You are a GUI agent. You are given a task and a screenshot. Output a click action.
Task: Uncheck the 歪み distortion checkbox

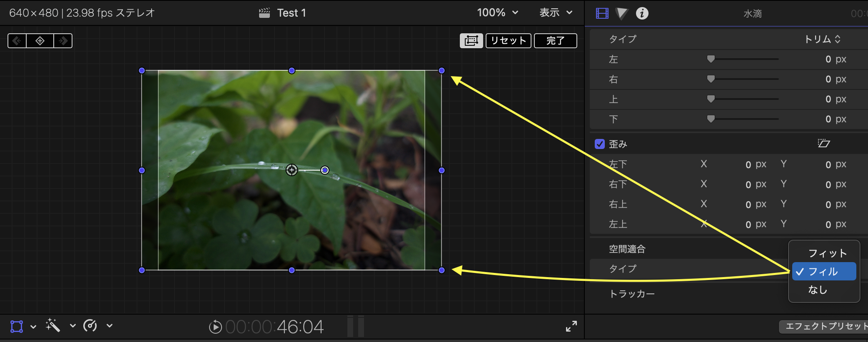tap(600, 144)
